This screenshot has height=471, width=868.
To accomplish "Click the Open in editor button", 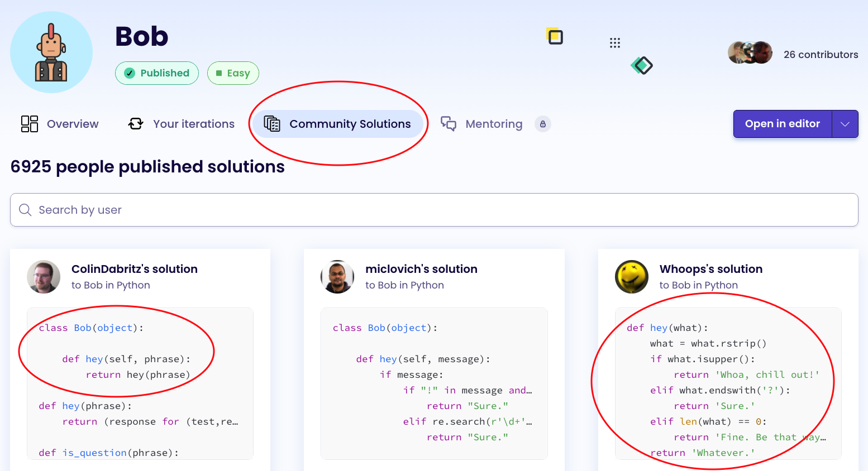I will tap(783, 124).
